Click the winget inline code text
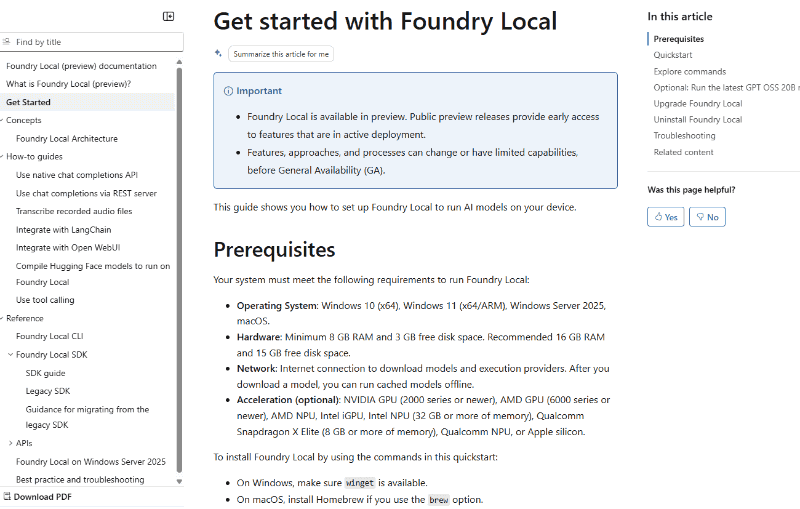This screenshot has width=800, height=509. click(x=360, y=483)
